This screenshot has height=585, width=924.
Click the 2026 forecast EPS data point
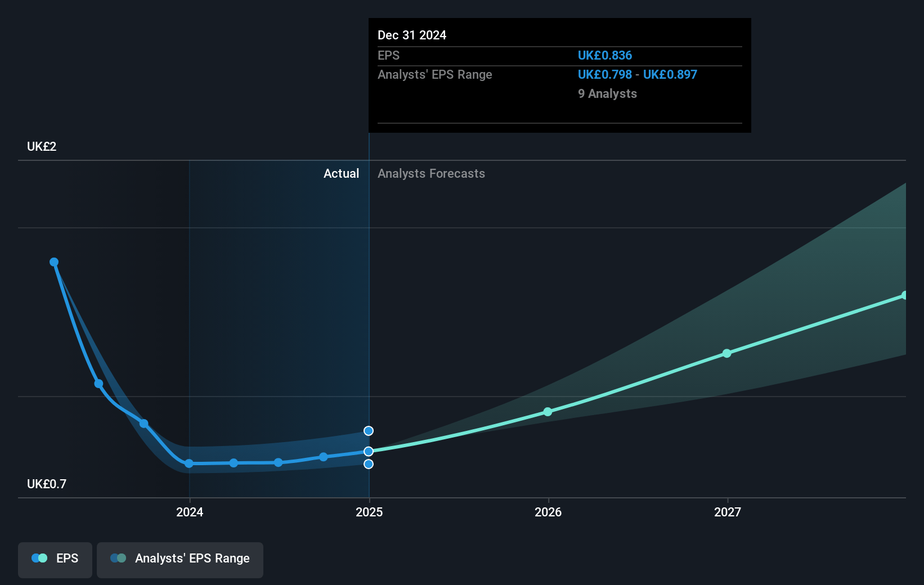click(548, 412)
